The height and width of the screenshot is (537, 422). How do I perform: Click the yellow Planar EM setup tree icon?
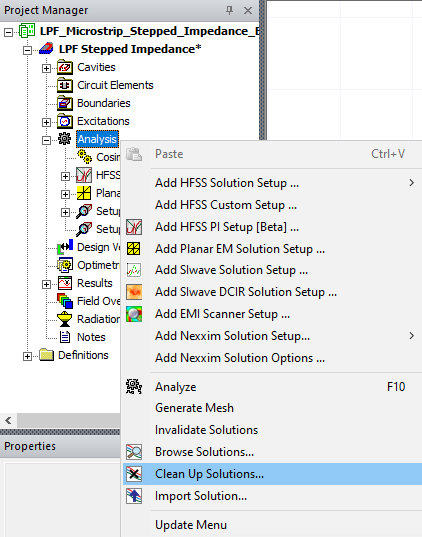[84, 193]
